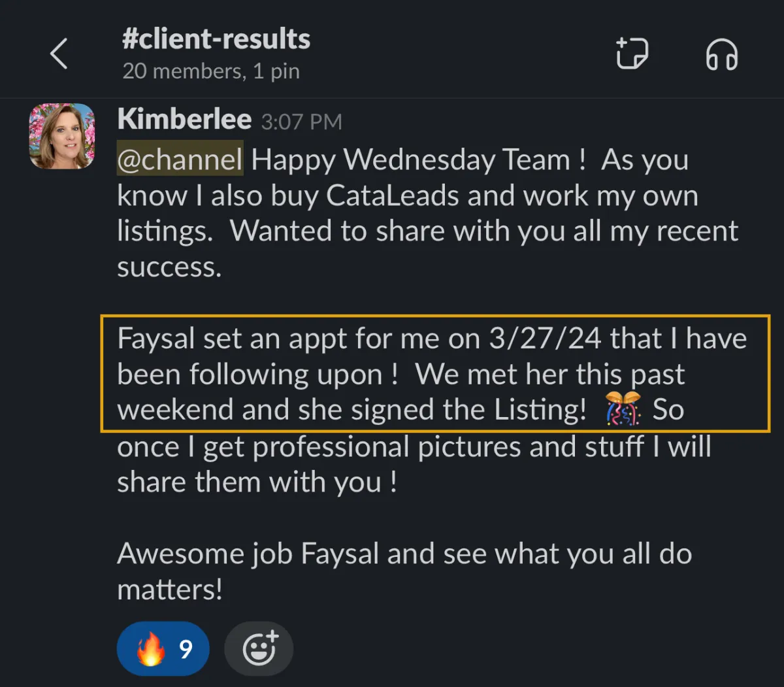The width and height of the screenshot is (784, 687).
Task: Open #client-results channel details
Action: (216, 39)
